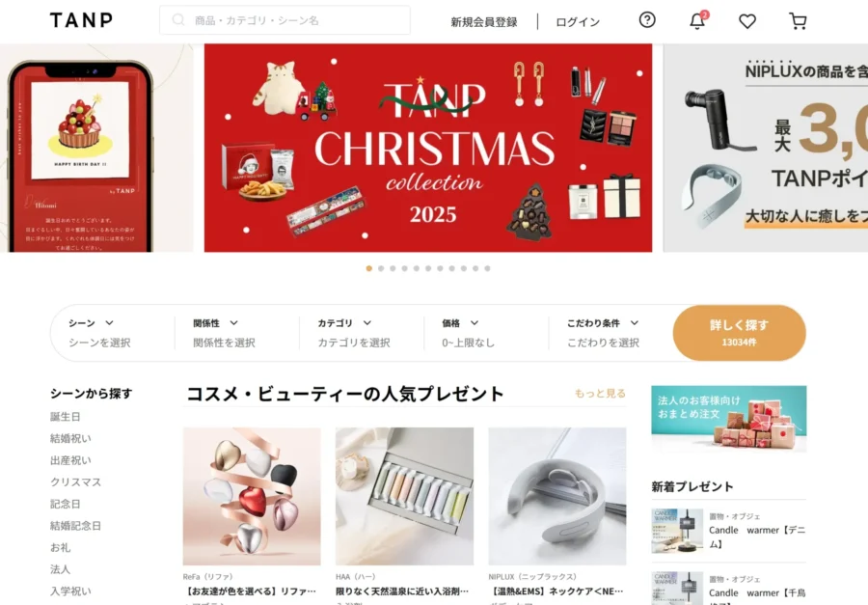Click the ログイン link

(x=578, y=21)
